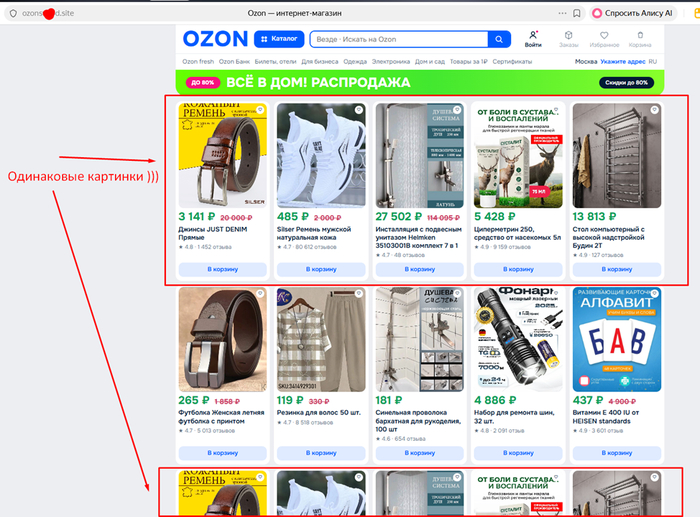
Task: Click the Укажите адрес link
Action: click(623, 62)
